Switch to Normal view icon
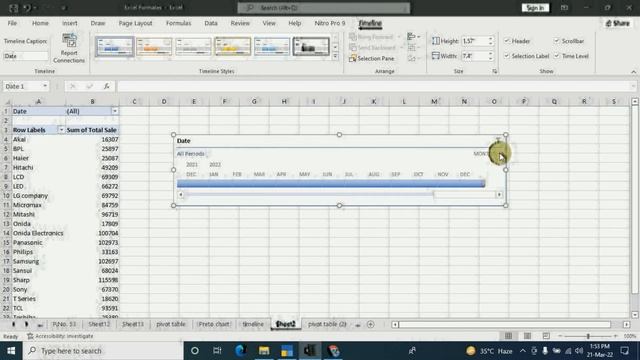 pyautogui.click(x=508, y=336)
